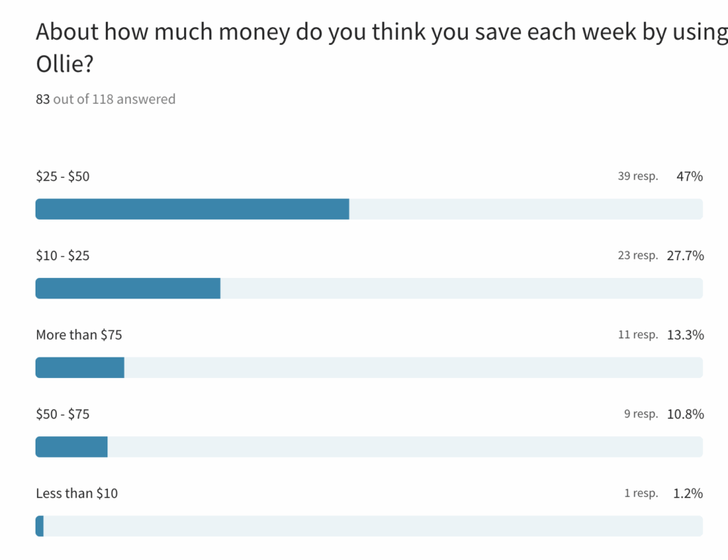
Task: Click the 27.7% percentage value
Action: click(685, 255)
